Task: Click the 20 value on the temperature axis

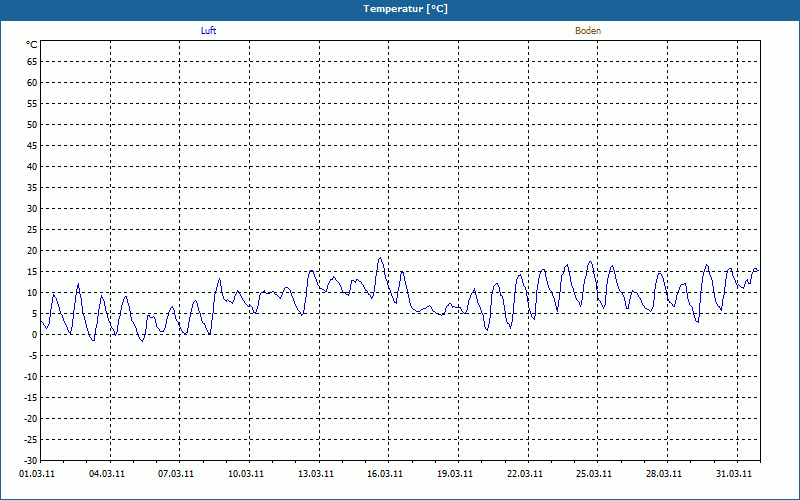Action: (x=32, y=251)
